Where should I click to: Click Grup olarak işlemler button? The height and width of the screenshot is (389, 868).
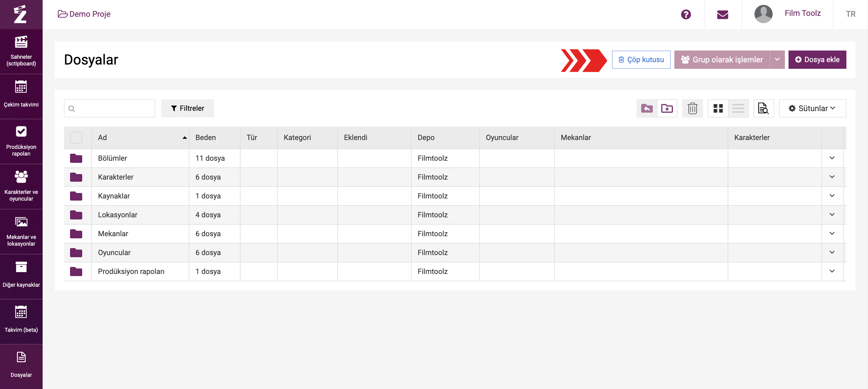(722, 60)
